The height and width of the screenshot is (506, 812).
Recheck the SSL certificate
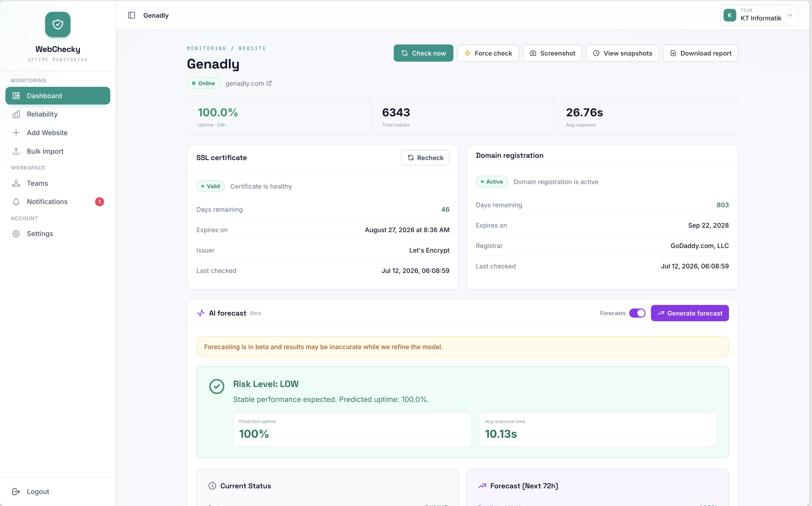425,158
